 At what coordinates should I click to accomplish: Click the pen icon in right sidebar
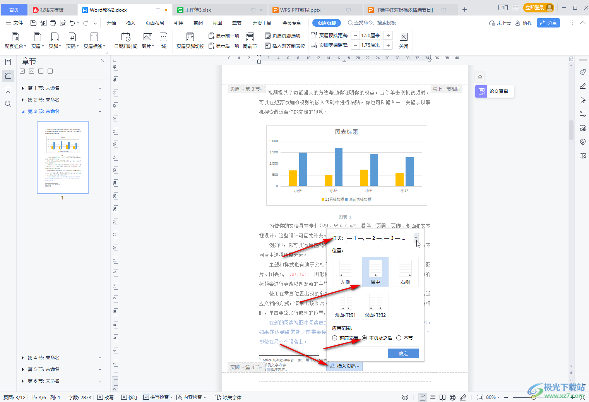[583, 86]
